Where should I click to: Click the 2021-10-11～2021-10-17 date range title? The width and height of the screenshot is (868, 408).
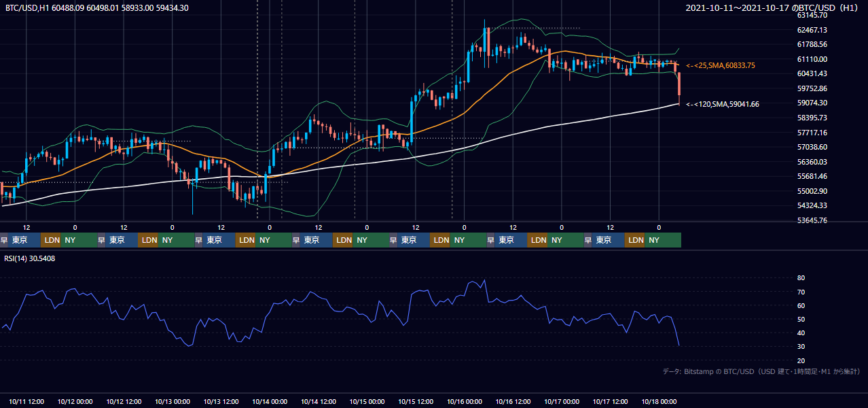(x=772, y=8)
